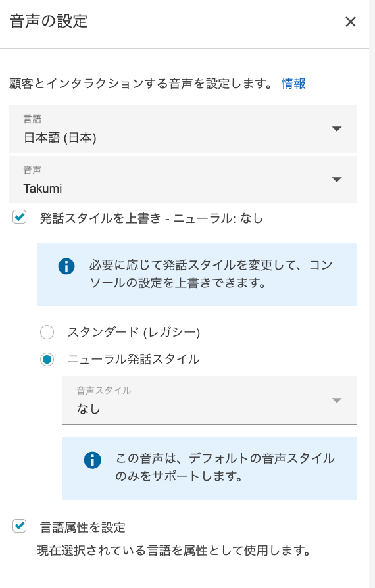Uncheck 発話スタイルを上書き checkbox
Screen dimensions: 375x588
[x=20, y=217]
